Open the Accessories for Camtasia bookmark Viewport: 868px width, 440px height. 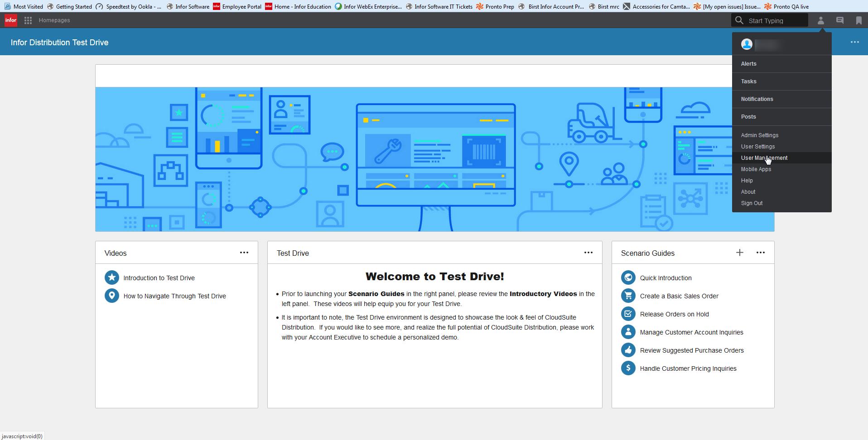(x=656, y=6)
